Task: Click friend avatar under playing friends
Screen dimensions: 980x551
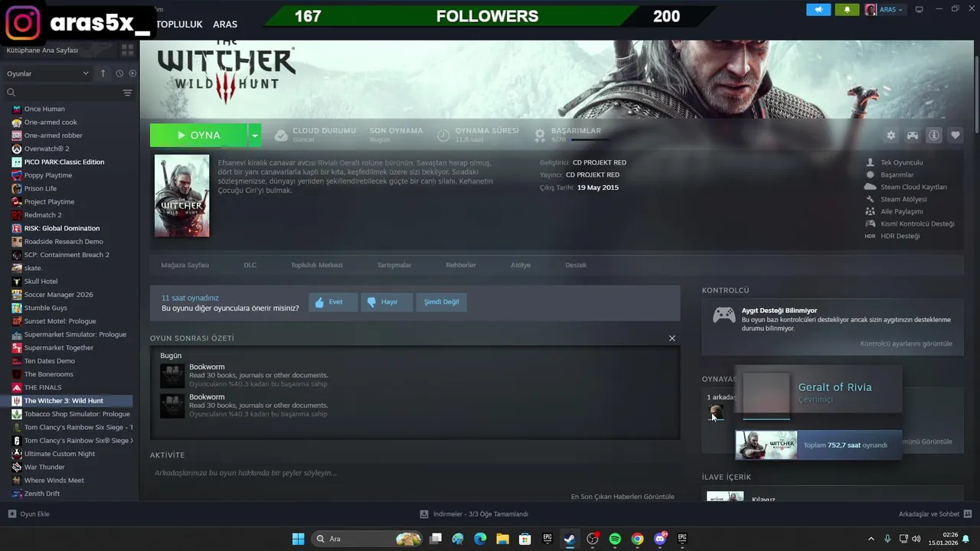Action: [x=717, y=413]
